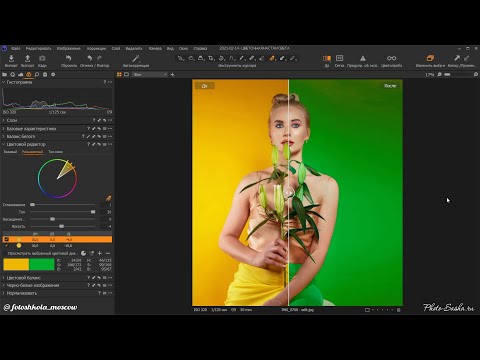Select the orange highlighted brush cursor tool
The height and width of the screenshot is (360, 480).
point(272,58)
